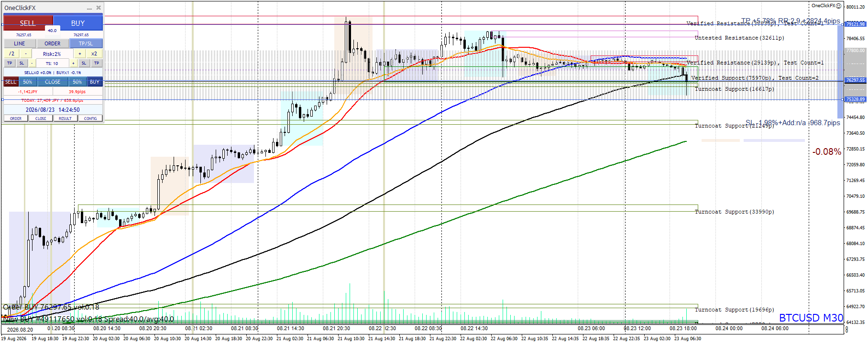Image resolution: width=868 pixels, height=344 pixels.
Task: Select the 76297.55 entry price label
Action: pos(855,80)
